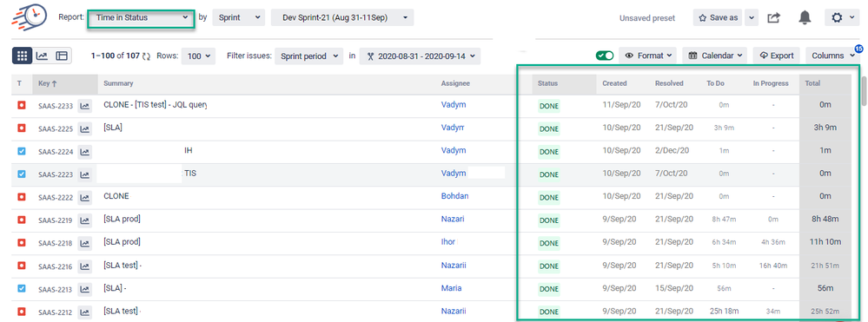Viewport: 868px width, 322px height.
Task: Sort by the Assignee column header
Action: point(455,83)
